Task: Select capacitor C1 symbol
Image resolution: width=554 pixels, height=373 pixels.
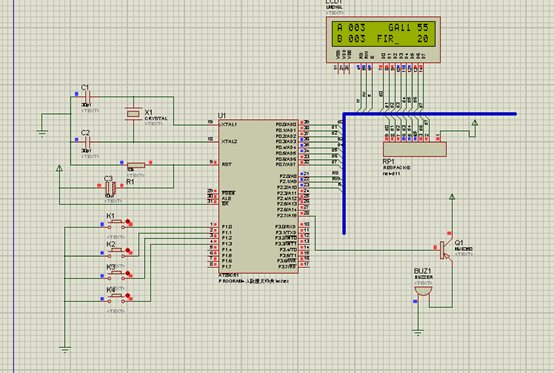Action: point(87,96)
